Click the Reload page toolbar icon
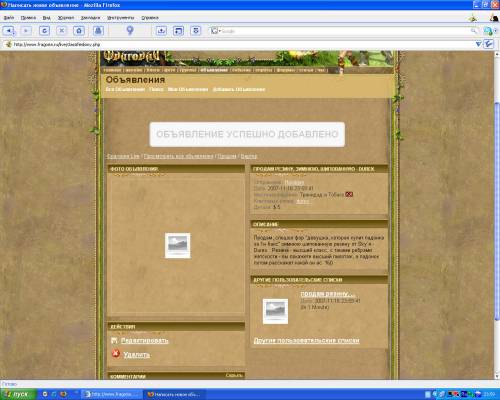Image resolution: width=500 pixels, height=400 pixels. coord(44,31)
